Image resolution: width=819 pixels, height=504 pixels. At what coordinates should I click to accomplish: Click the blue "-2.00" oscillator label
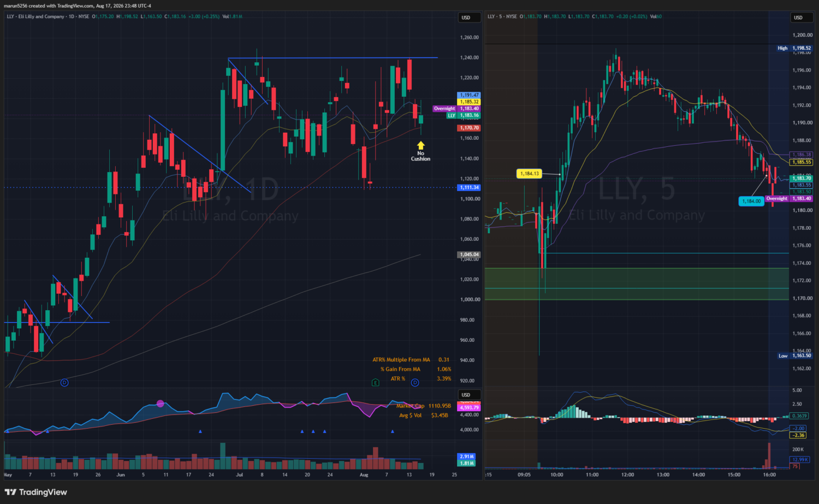click(x=799, y=429)
